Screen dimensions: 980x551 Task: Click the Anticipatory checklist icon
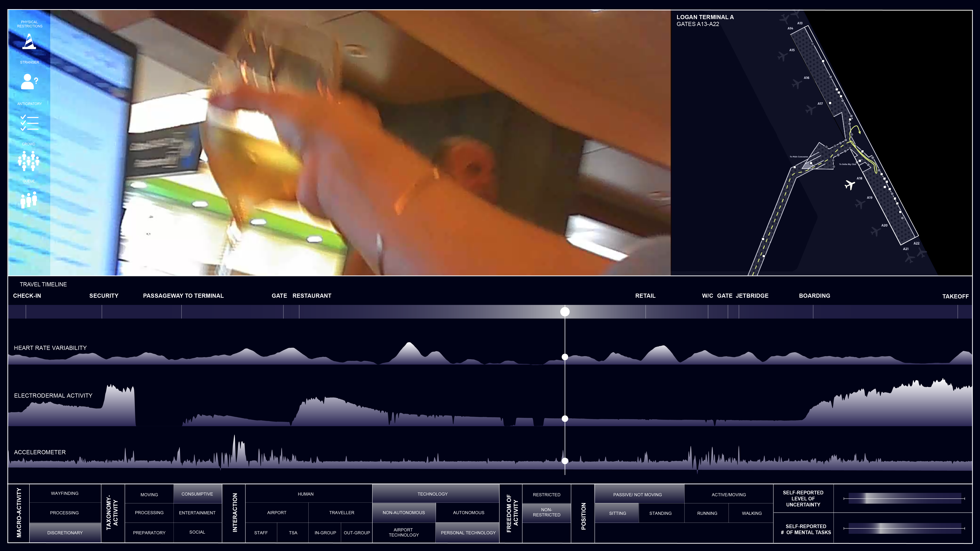[x=29, y=123]
